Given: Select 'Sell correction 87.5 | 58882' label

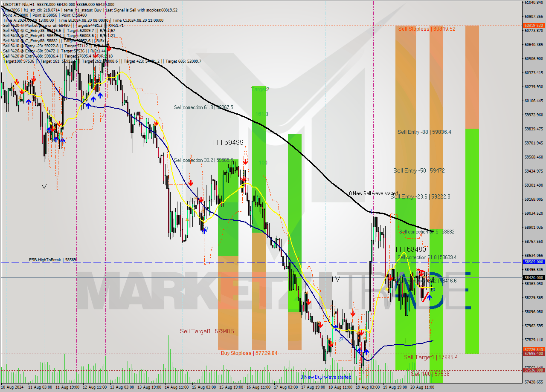Looking at the screenshot, I should point(427,232).
